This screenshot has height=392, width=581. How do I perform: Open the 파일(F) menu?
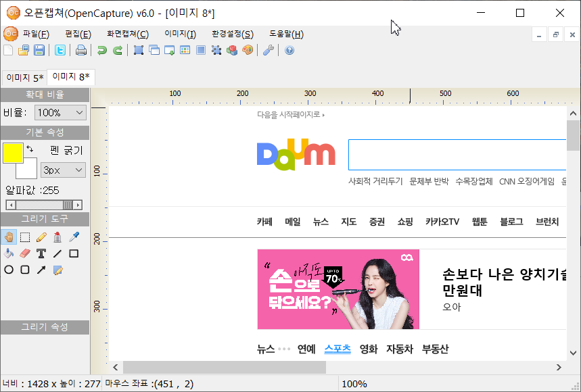[36, 34]
